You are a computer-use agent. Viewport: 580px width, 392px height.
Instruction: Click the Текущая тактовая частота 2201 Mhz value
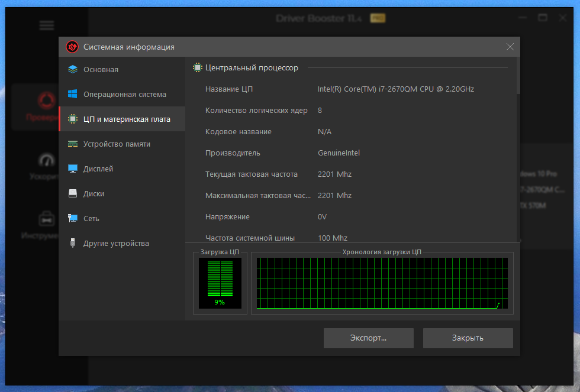[335, 174]
